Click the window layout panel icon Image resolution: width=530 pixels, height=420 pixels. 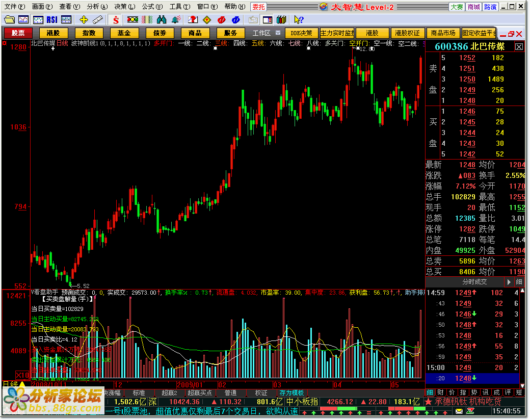[x=268, y=19]
